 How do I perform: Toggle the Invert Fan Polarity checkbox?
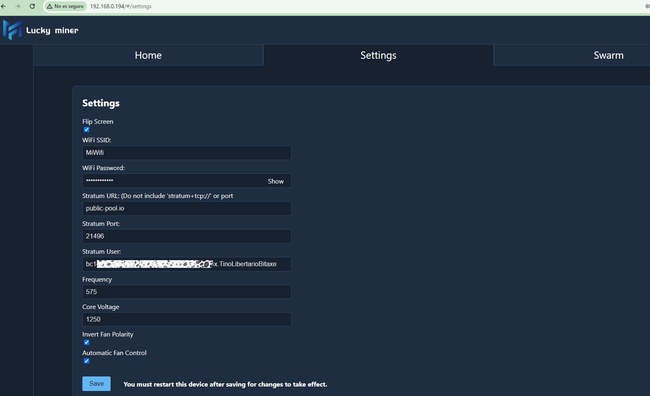click(87, 343)
